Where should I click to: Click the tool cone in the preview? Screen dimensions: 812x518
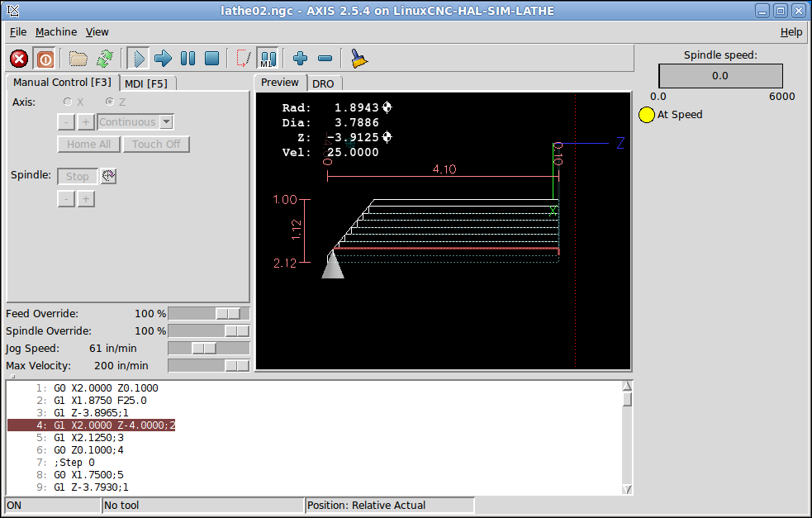tap(332, 265)
